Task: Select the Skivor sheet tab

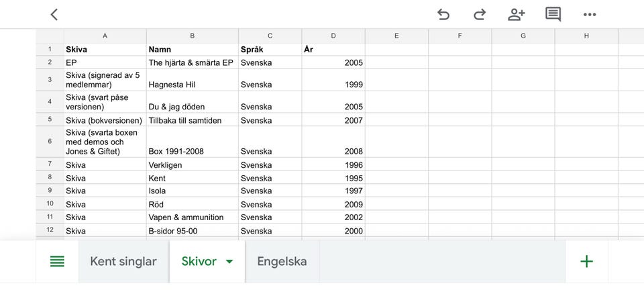Action: click(x=199, y=262)
